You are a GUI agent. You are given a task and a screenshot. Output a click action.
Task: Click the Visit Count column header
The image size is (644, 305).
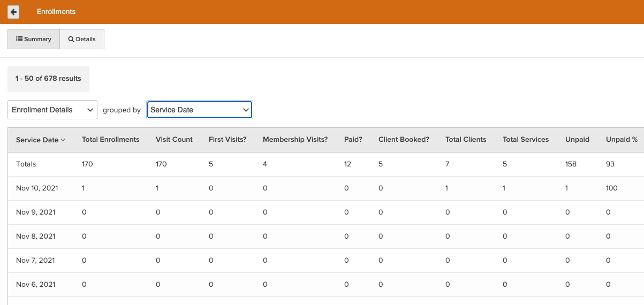click(174, 140)
